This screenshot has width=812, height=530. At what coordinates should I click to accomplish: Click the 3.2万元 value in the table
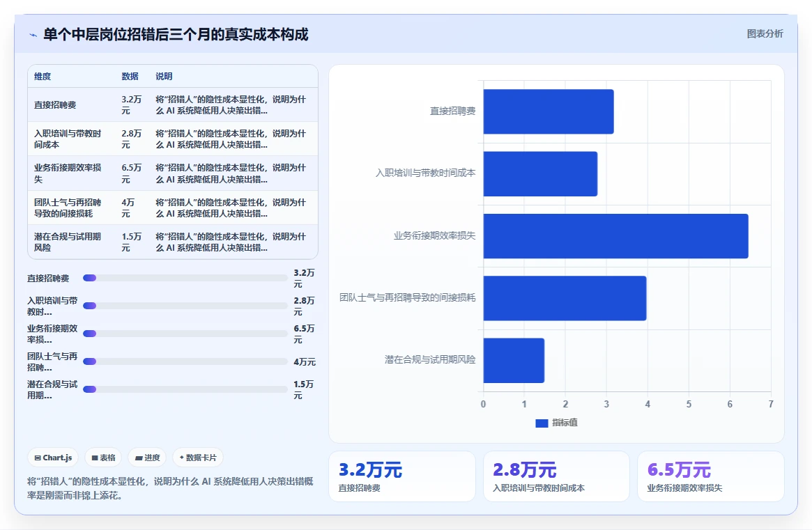(132, 104)
